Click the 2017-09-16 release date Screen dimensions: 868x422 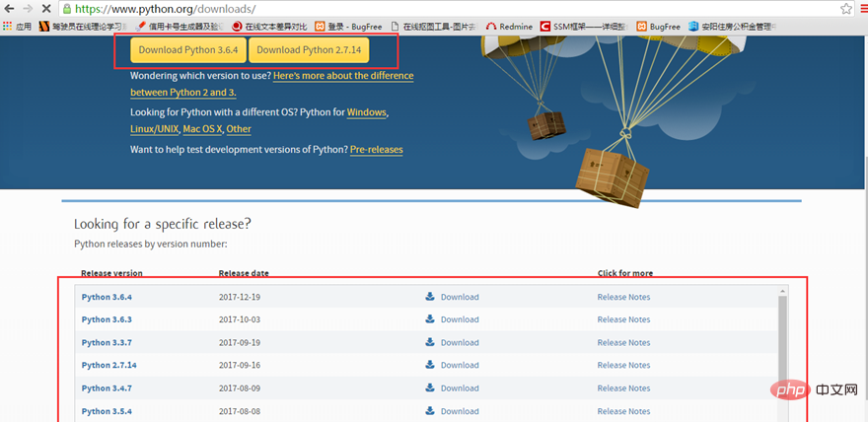(x=240, y=365)
